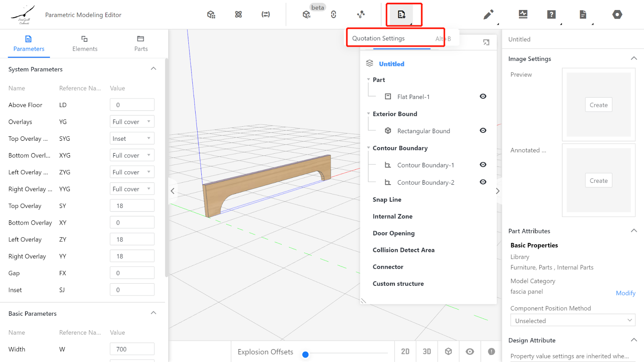Screen dimensions: 644x362
Task: Open Quotation Settings toolbar icon
Action: 402,14
